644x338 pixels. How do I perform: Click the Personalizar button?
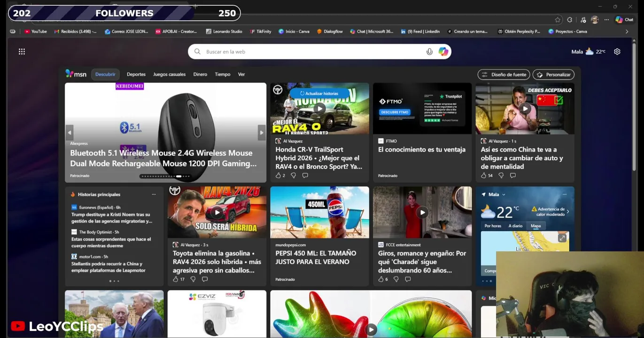[x=554, y=75]
